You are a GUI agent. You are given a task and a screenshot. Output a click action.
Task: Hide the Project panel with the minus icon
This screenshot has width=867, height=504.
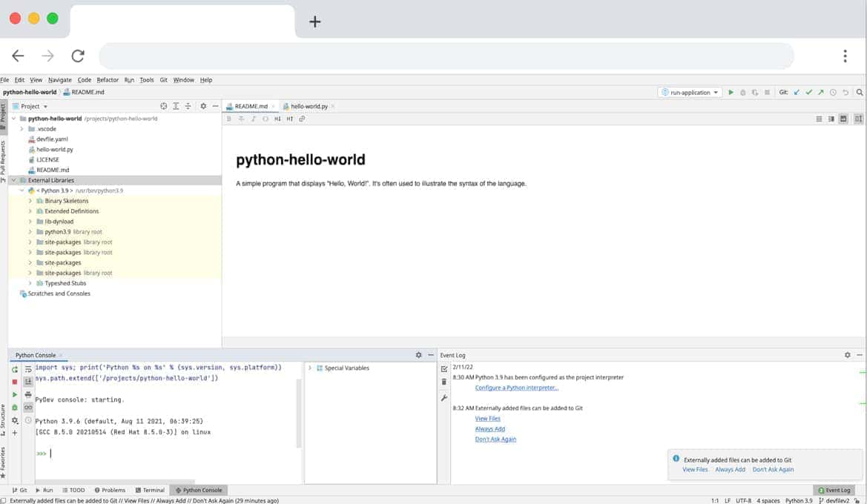(x=215, y=106)
